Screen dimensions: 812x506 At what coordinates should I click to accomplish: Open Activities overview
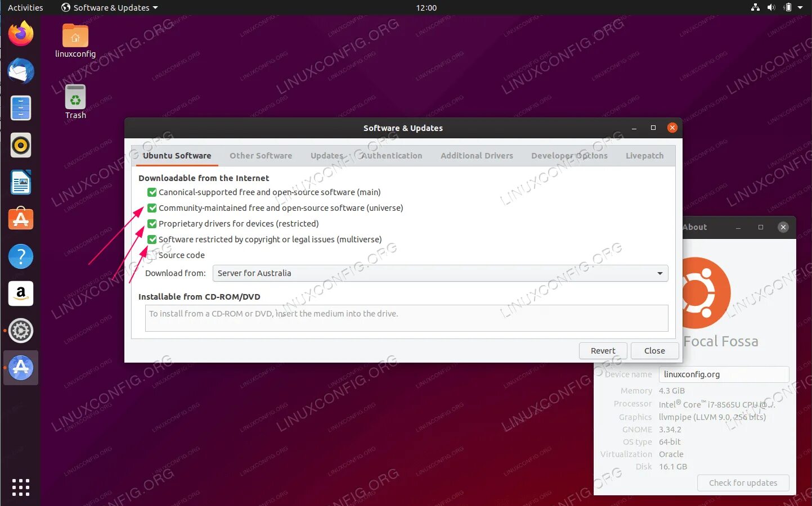click(x=25, y=7)
